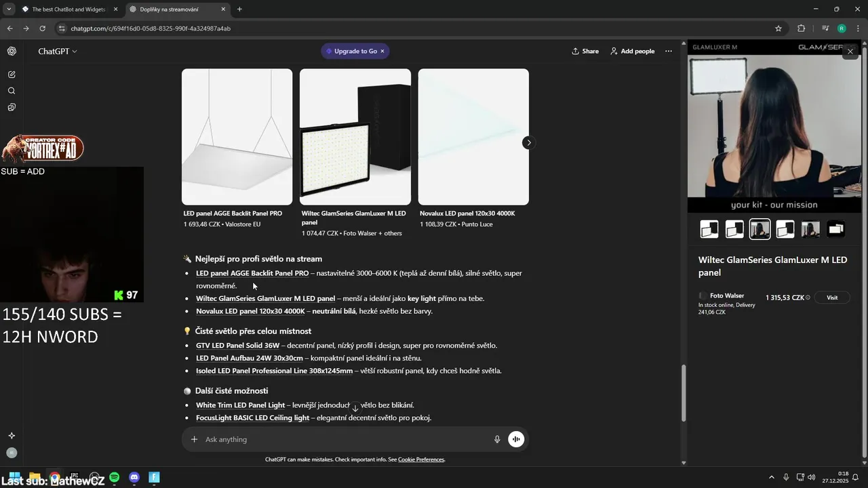Open Chrome tab search dropdown
Viewport: 868px width, 488px height.
pyautogui.click(x=8, y=9)
